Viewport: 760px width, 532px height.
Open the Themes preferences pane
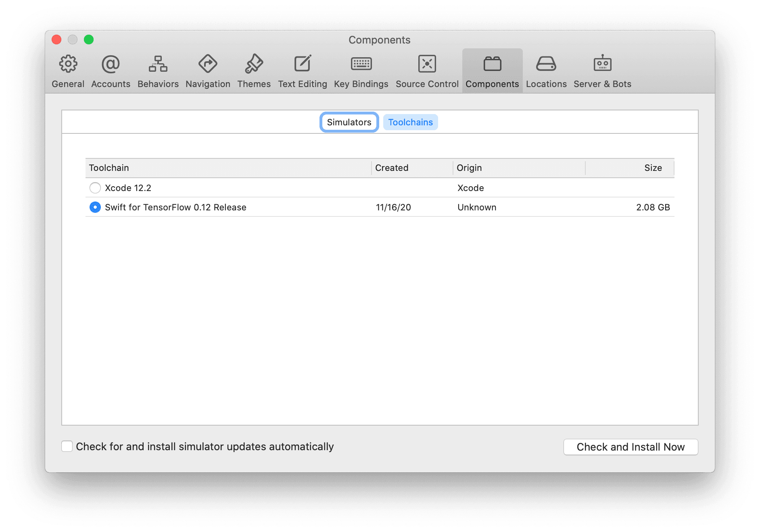254,71
